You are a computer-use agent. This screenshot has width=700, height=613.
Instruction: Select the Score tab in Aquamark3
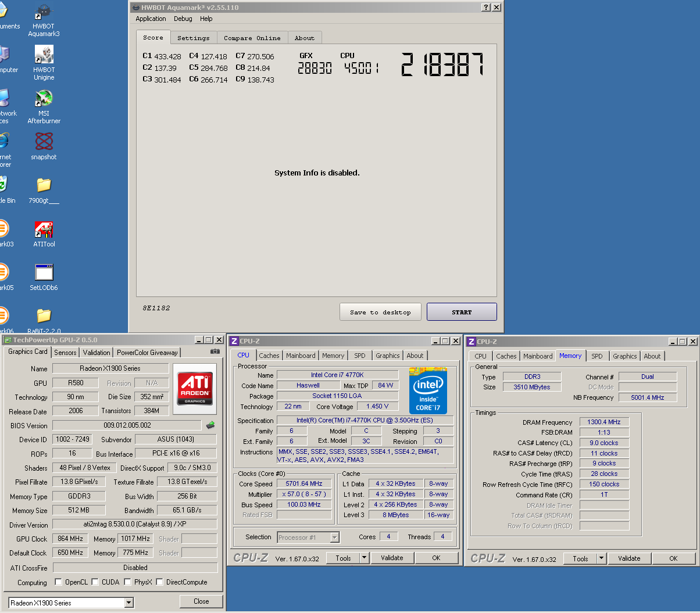(x=153, y=37)
